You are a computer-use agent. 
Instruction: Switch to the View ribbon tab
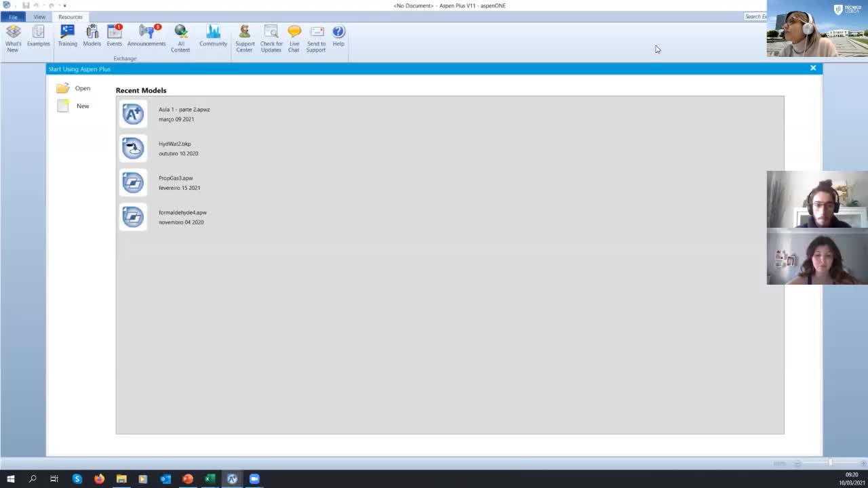(39, 17)
